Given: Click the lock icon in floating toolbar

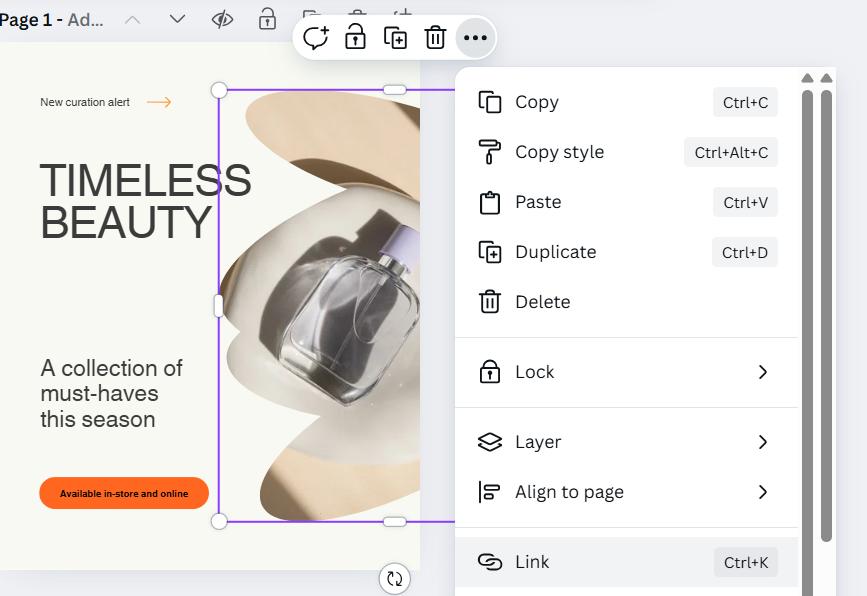Looking at the screenshot, I should pos(355,38).
